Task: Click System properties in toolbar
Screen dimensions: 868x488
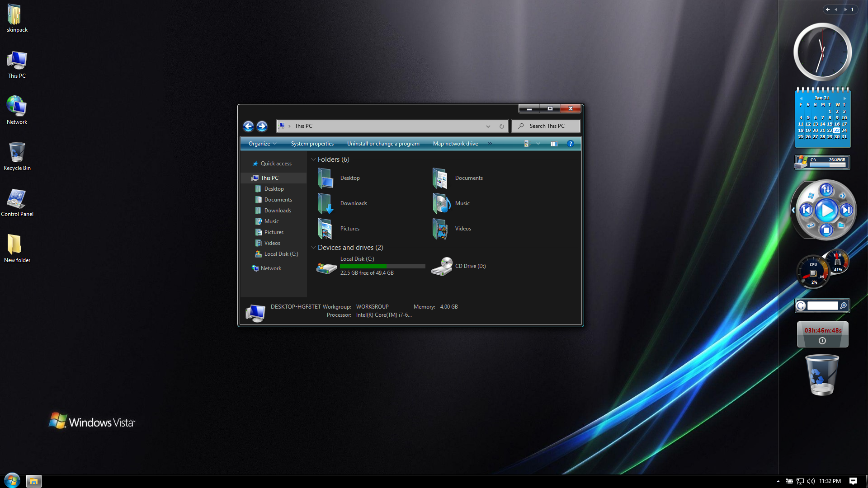Action: [x=312, y=144]
